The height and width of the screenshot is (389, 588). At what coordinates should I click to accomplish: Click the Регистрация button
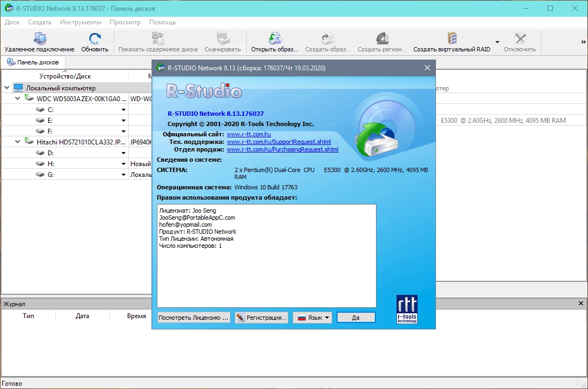tap(262, 318)
